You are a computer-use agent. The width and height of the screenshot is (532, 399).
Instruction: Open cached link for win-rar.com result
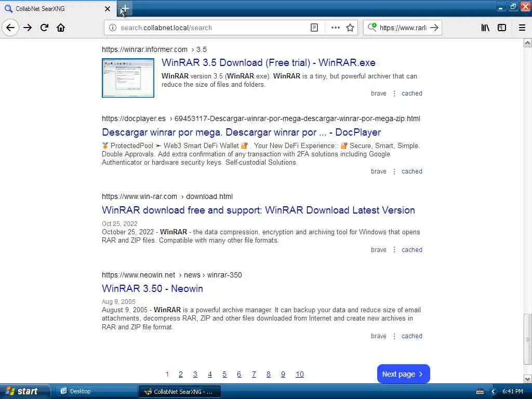[x=412, y=250]
